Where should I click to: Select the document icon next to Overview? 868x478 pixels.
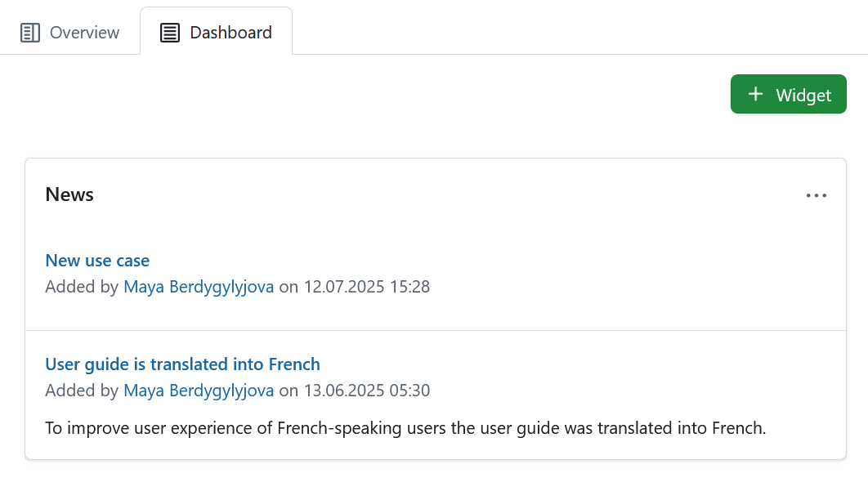[30, 32]
